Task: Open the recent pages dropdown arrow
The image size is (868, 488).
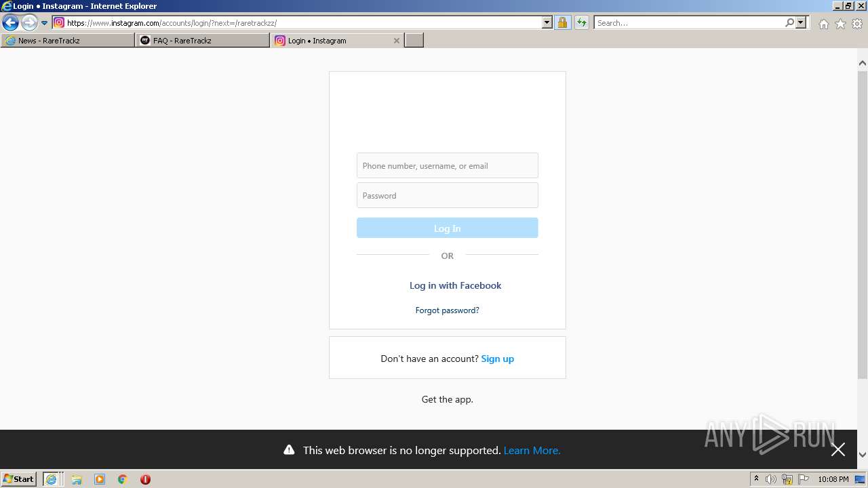Action: 45,23
